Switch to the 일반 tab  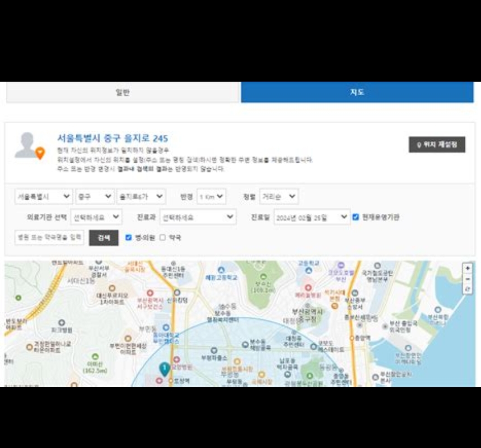pyautogui.click(x=122, y=92)
